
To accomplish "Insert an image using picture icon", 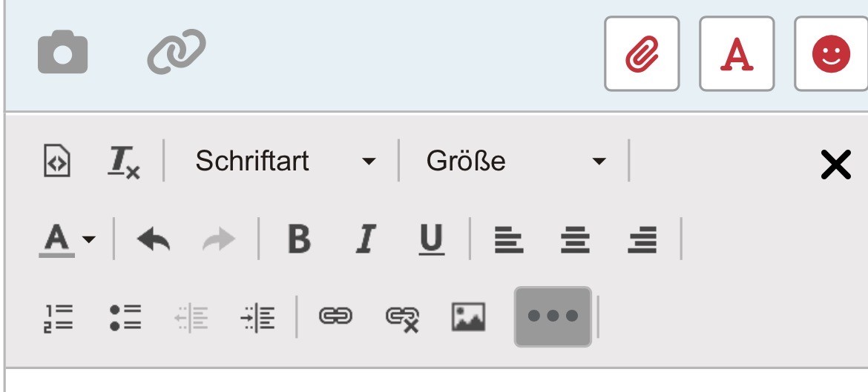I will tap(468, 317).
